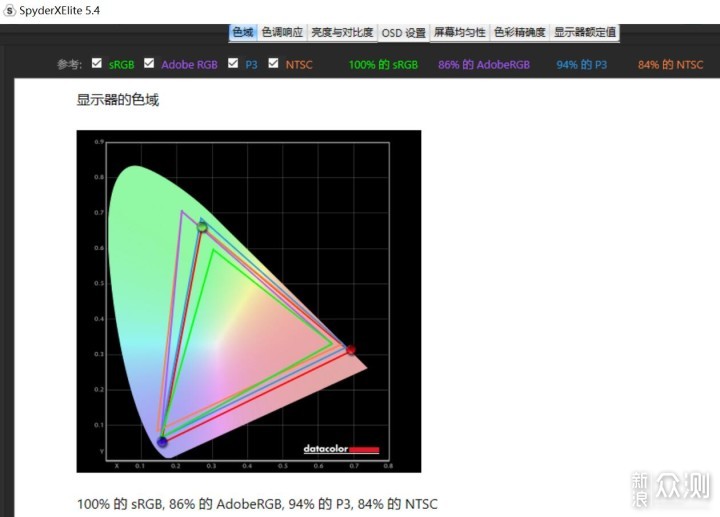Open the 色调响应 tab

(x=282, y=32)
